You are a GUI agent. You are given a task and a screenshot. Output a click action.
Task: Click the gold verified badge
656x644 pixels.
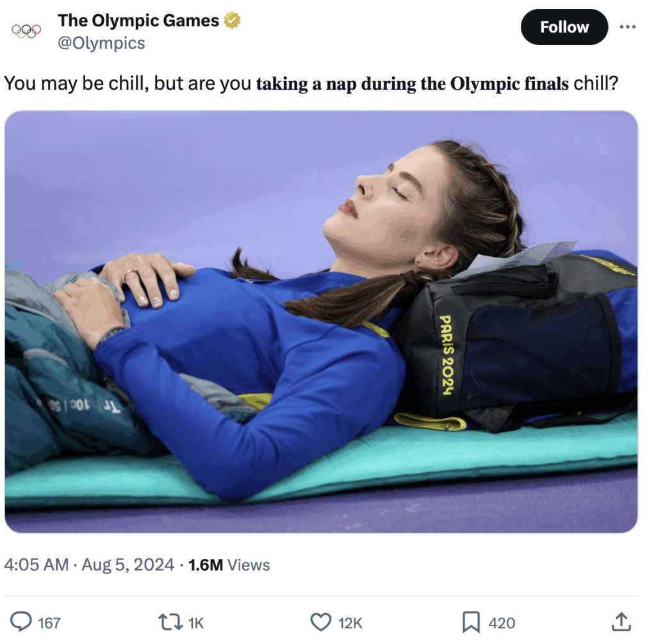click(x=232, y=21)
